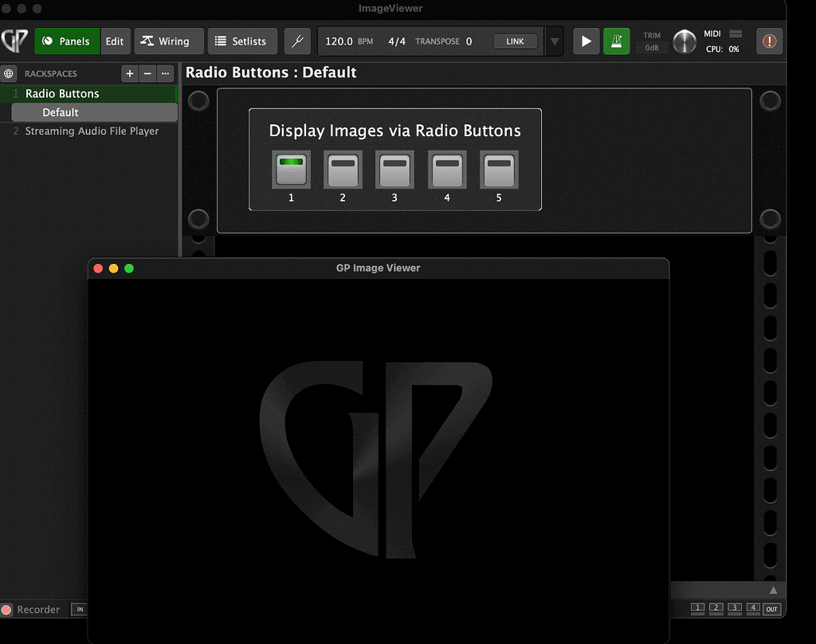Image resolution: width=816 pixels, height=644 pixels.
Task: Click the Gig Performer logo icon
Action: [x=14, y=41]
